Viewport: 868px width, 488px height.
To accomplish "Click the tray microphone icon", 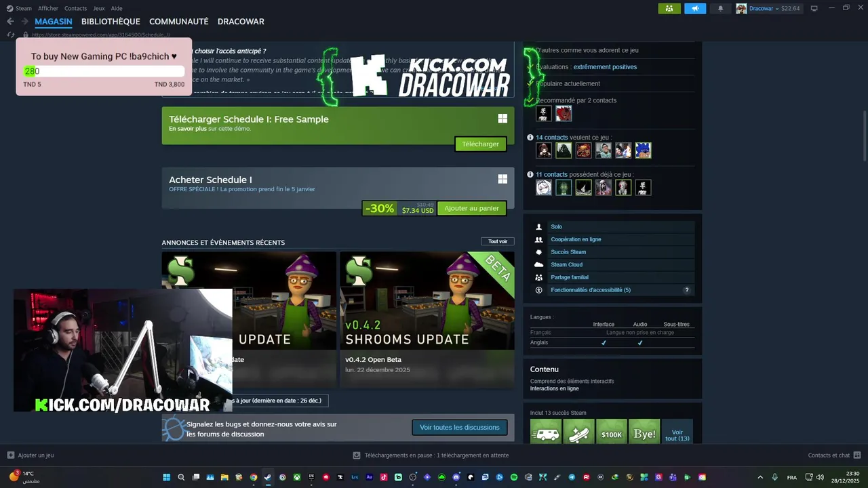I will pos(775,477).
